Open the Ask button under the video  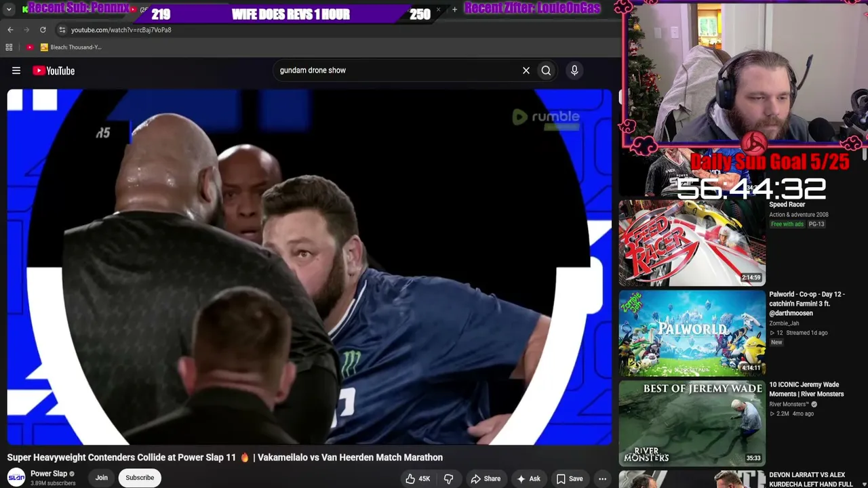[x=528, y=479]
